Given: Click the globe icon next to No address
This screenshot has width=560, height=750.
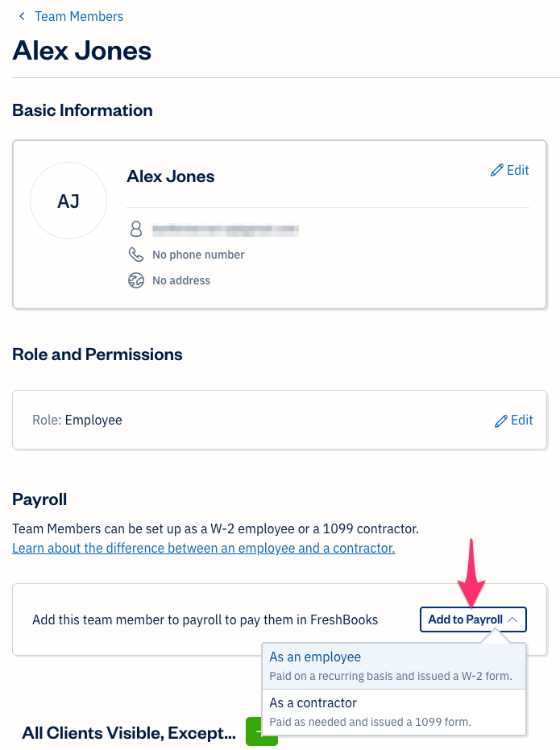Looking at the screenshot, I should (x=136, y=280).
